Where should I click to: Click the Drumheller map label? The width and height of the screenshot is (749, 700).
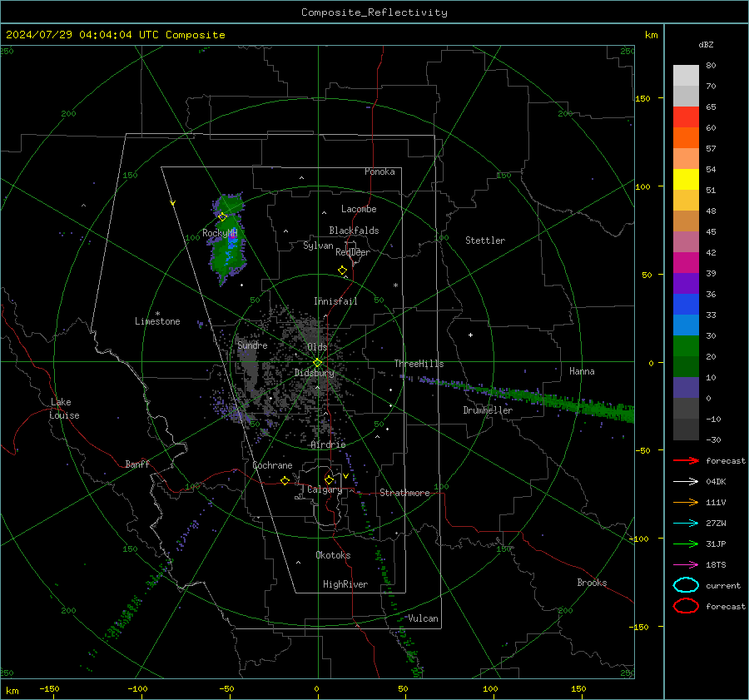pyautogui.click(x=488, y=410)
